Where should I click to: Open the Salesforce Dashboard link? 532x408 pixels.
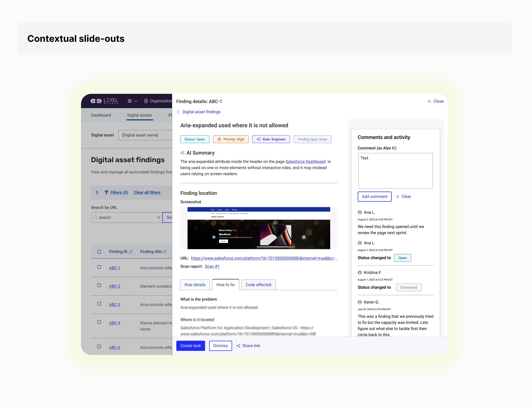click(305, 161)
